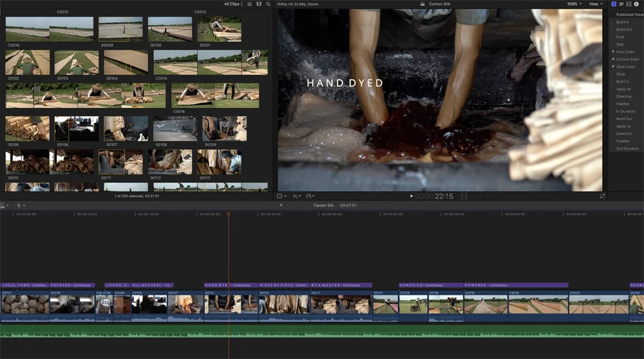The width and height of the screenshot is (644, 359).
Task: Click the HAND DYED title in viewer
Action: click(x=345, y=83)
